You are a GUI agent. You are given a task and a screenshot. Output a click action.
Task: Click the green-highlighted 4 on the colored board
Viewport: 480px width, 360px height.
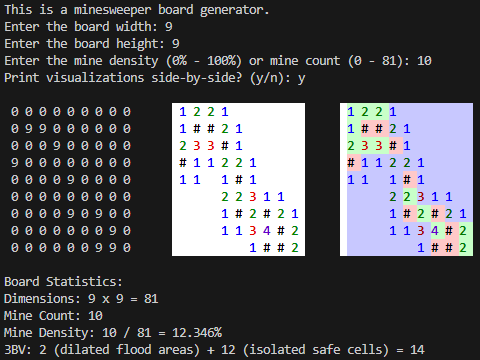tap(435, 230)
